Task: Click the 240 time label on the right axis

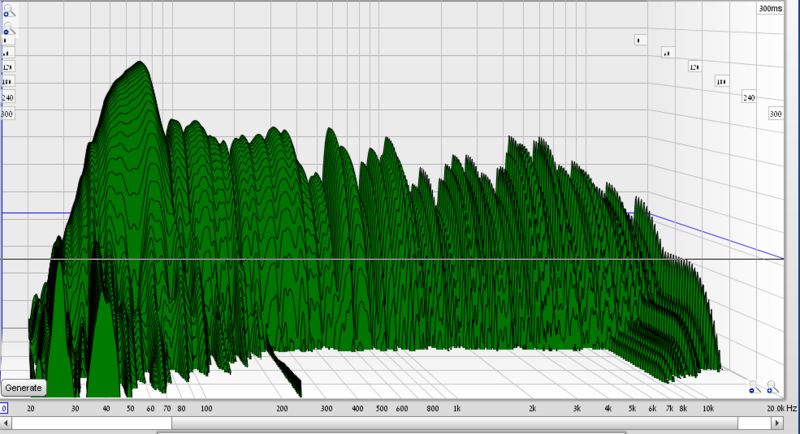Action: 748,97
